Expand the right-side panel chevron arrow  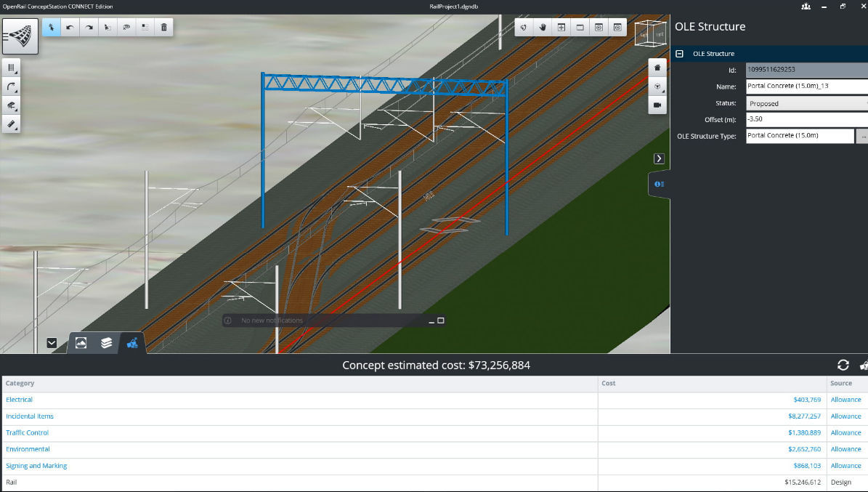point(658,158)
